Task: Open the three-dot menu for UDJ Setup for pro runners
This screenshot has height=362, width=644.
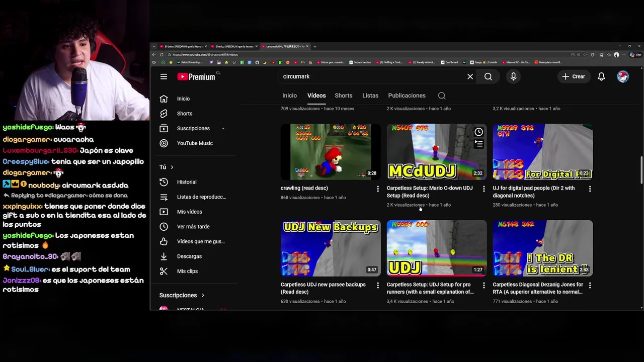Action: 484,286
